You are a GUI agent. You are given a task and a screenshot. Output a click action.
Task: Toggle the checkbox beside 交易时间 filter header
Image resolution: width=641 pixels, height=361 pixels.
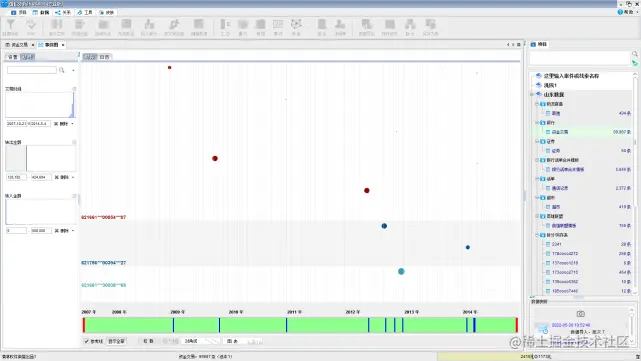point(74,89)
